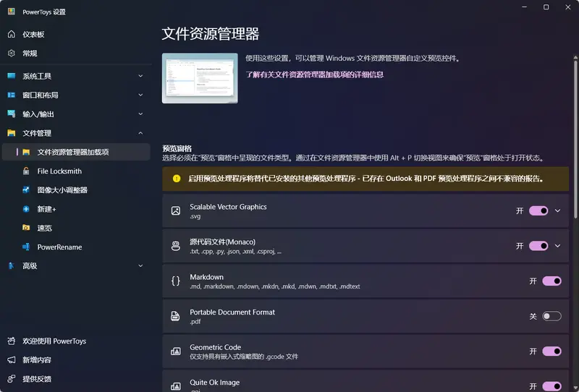Click the Scalable Vector Graphics image icon
The height and width of the screenshot is (392, 579).
coord(176,210)
